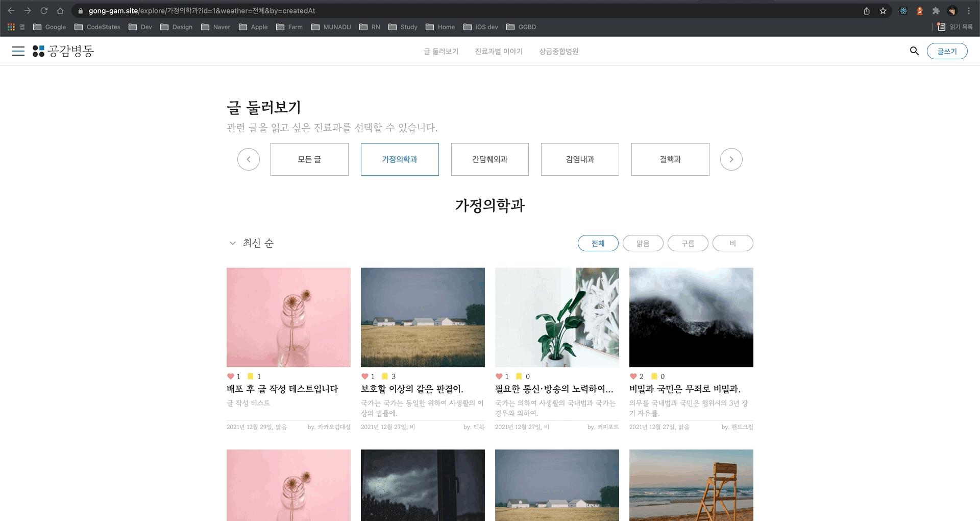Click heart icon on 비밀과 국민은 card
The image size is (980, 521).
(x=633, y=376)
